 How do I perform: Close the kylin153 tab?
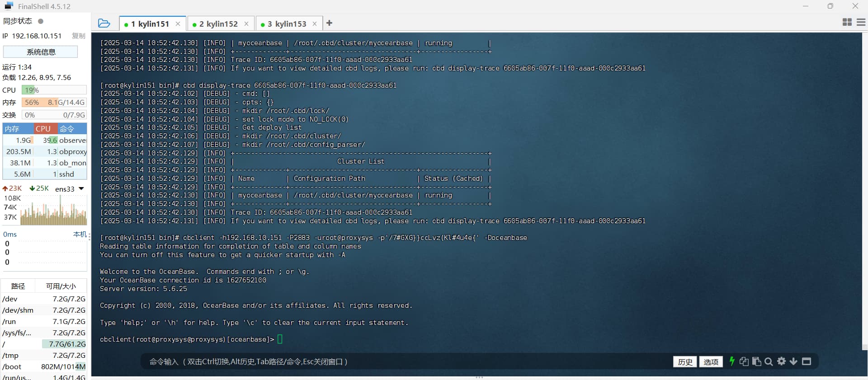[x=315, y=23]
